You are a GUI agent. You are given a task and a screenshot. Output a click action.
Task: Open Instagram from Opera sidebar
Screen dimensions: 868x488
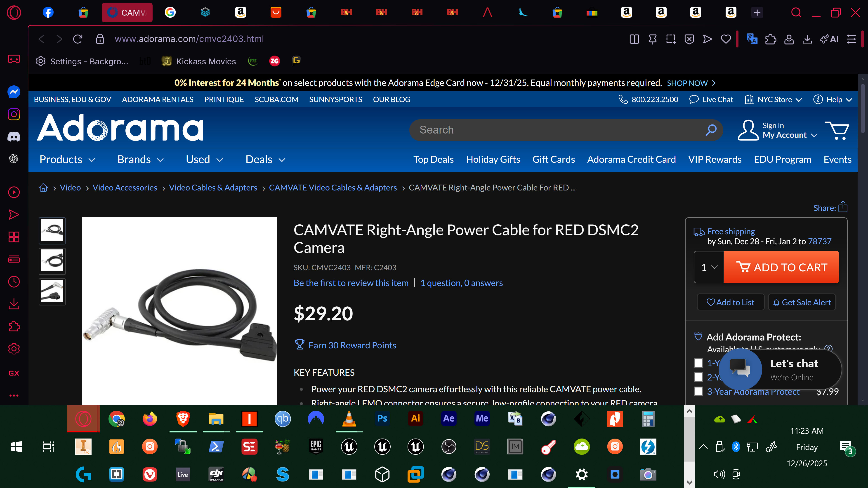coord(14,114)
